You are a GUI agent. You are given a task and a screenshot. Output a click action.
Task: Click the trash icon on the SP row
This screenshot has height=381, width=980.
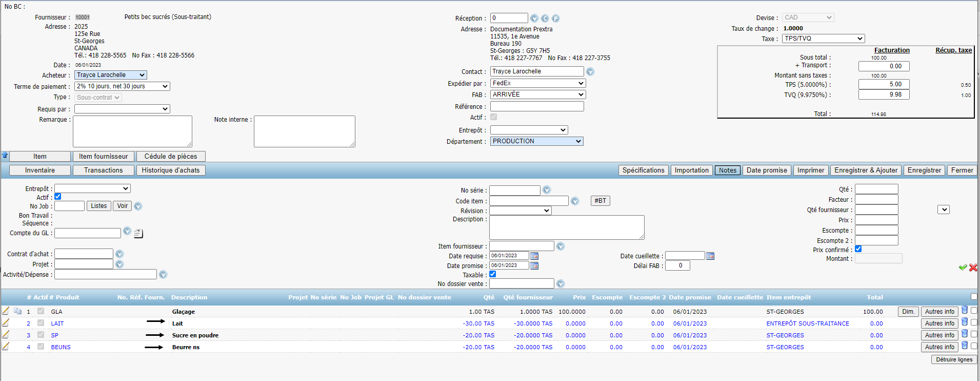(x=964, y=334)
